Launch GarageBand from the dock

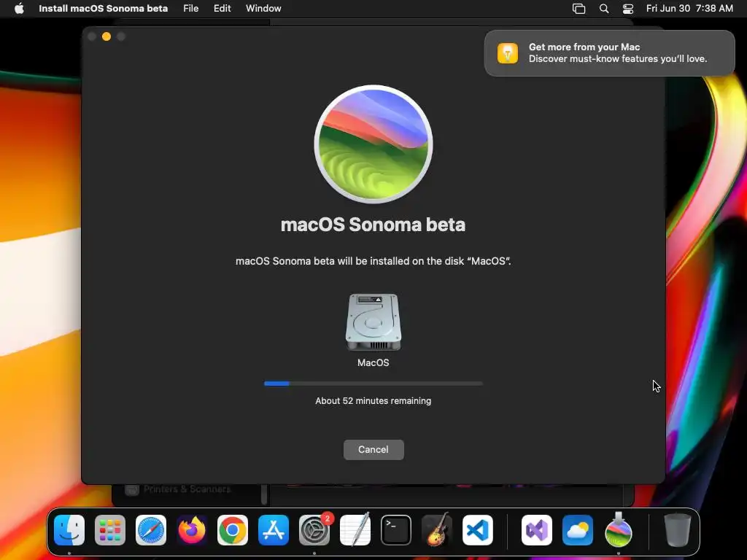437,529
